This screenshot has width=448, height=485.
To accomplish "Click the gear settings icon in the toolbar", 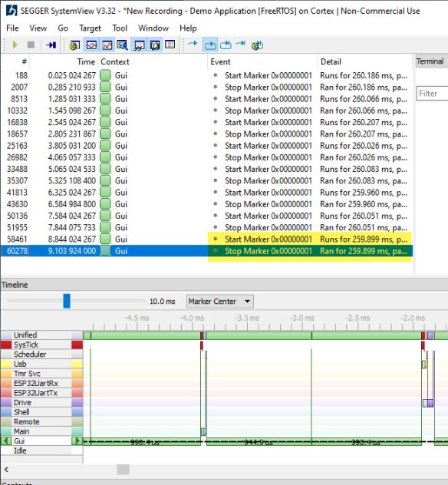I will pos(74,45).
